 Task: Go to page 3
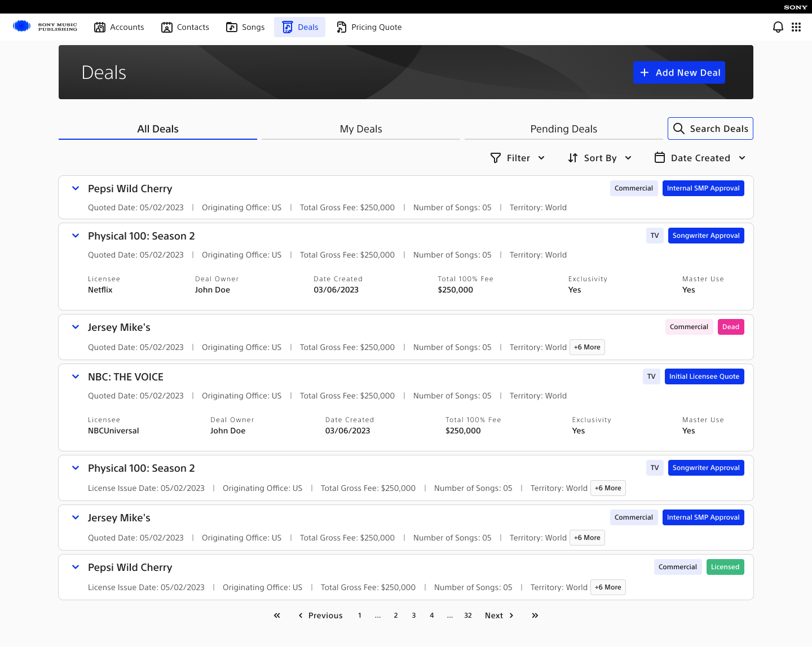click(x=414, y=615)
